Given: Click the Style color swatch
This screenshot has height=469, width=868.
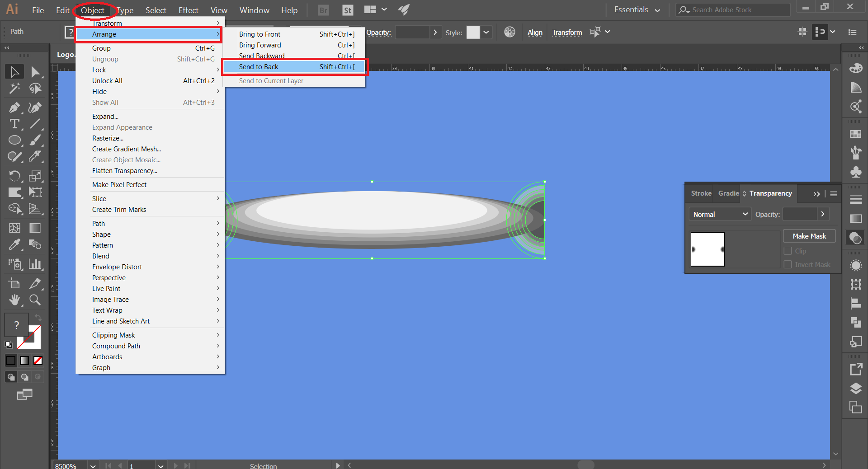Looking at the screenshot, I should tap(473, 32).
